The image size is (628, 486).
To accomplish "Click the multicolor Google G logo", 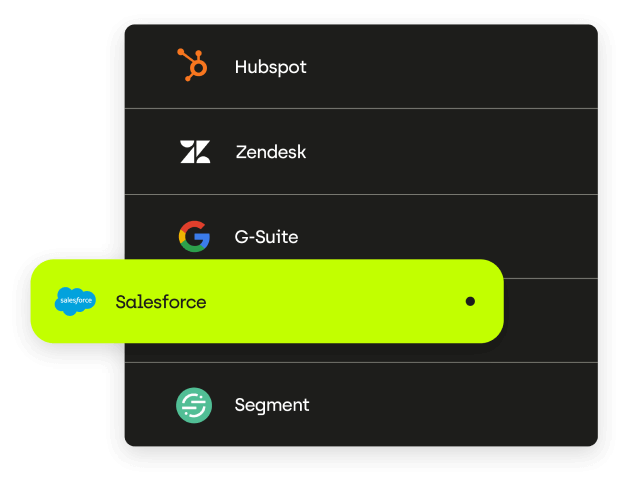I will [x=194, y=236].
